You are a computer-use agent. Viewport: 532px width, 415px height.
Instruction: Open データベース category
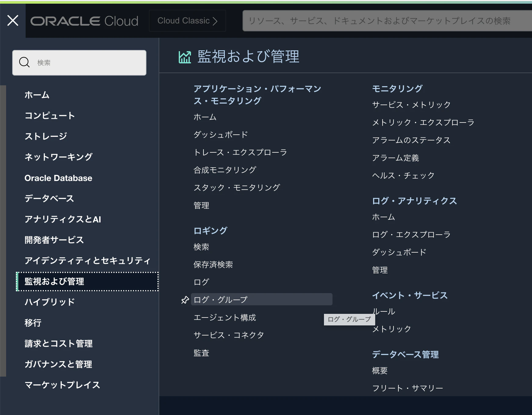click(x=49, y=198)
